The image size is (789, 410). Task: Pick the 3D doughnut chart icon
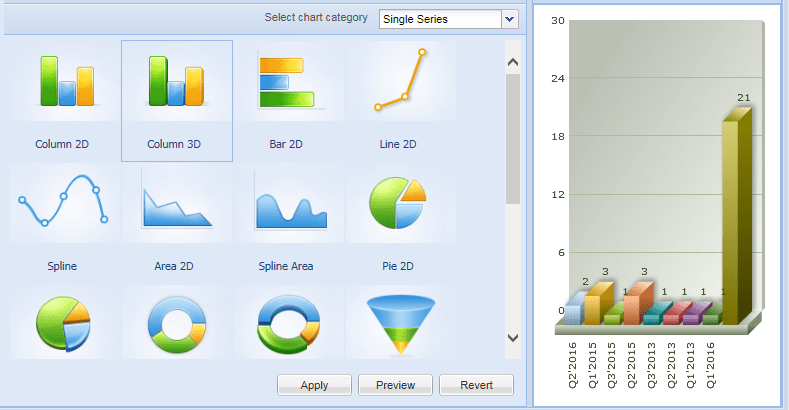pyautogui.click(x=288, y=324)
